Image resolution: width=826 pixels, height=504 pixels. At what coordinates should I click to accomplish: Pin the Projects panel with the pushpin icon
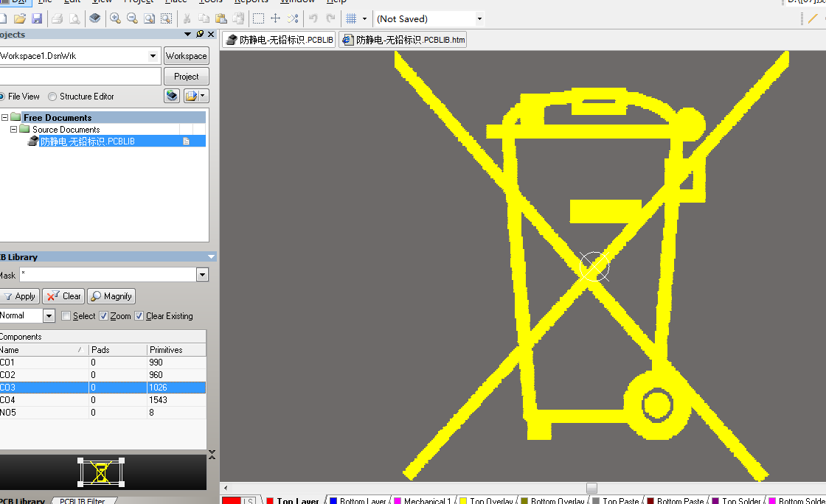(200, 34)
